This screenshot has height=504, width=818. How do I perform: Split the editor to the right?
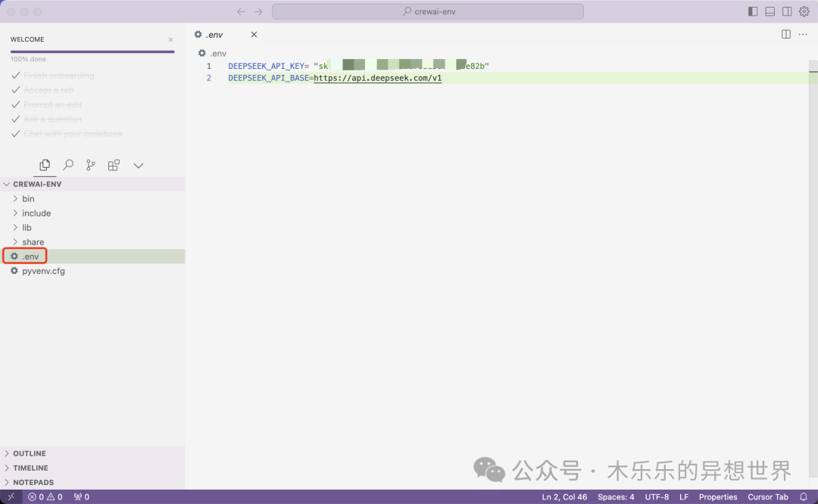[786, 34]
